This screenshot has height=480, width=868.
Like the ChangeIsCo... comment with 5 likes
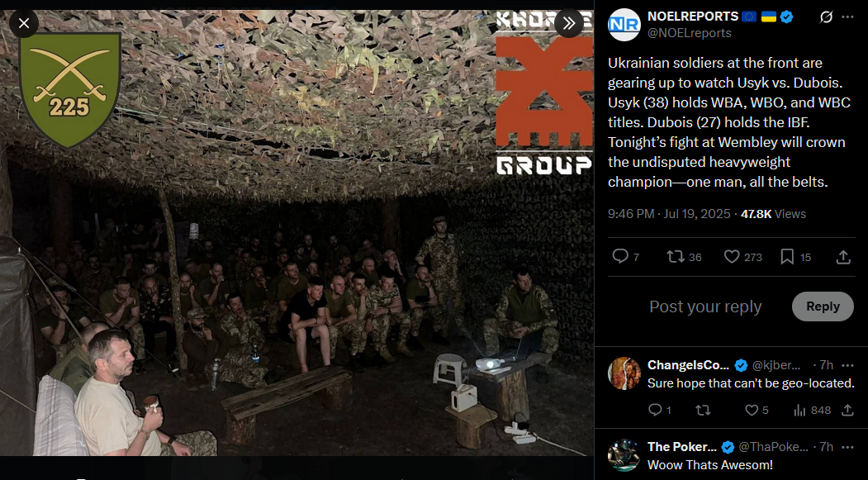tap(757, 411)
